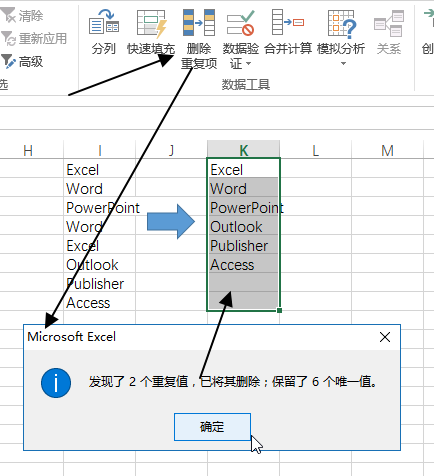Viewport: 434px width, 476px height.
Task: Click Reapply filter (重新应用)
Action: 34,39
